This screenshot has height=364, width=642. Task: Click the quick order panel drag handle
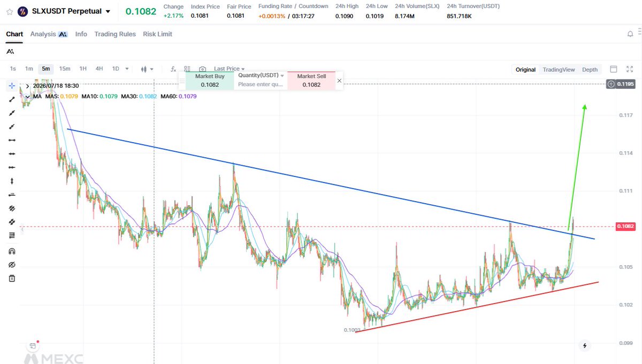pyautogui.click(x=182, y=81)
